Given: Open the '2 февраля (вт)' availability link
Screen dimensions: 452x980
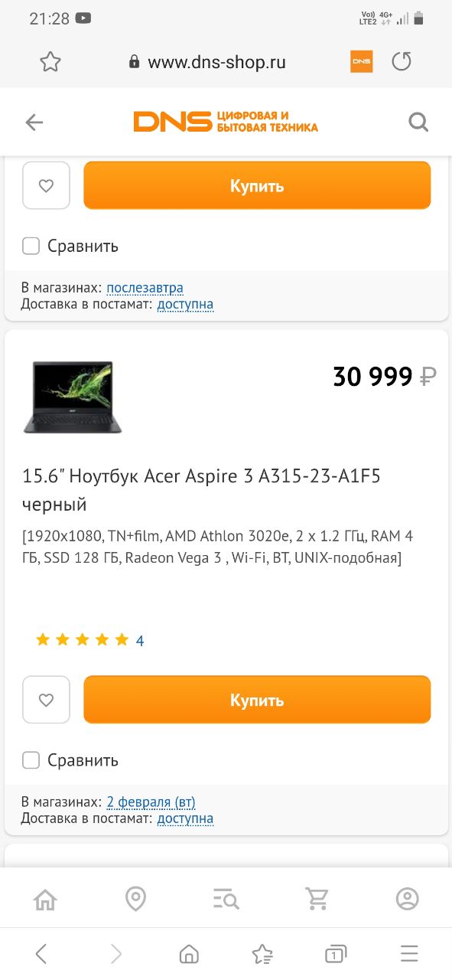Looking at the screenshot, I should 151,802.
